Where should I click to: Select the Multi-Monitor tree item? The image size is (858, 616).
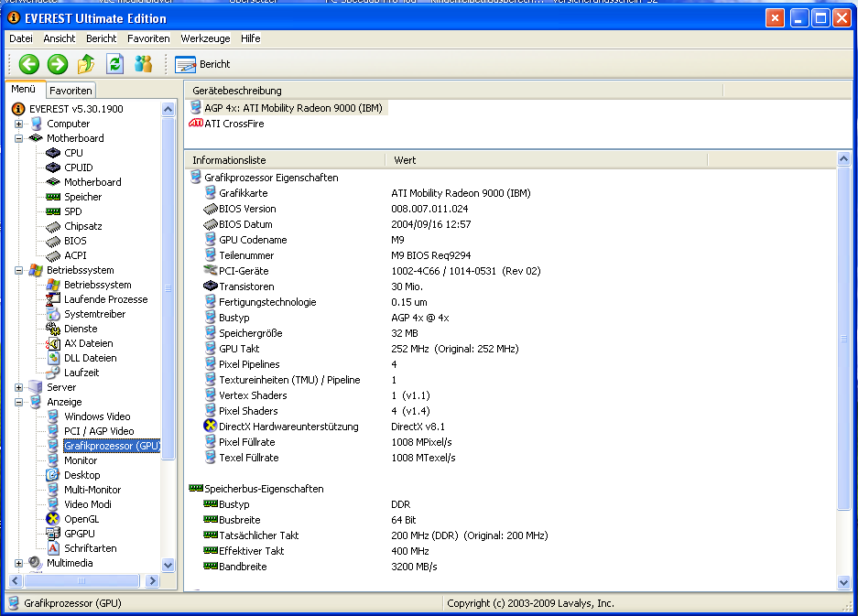[92, 490]
